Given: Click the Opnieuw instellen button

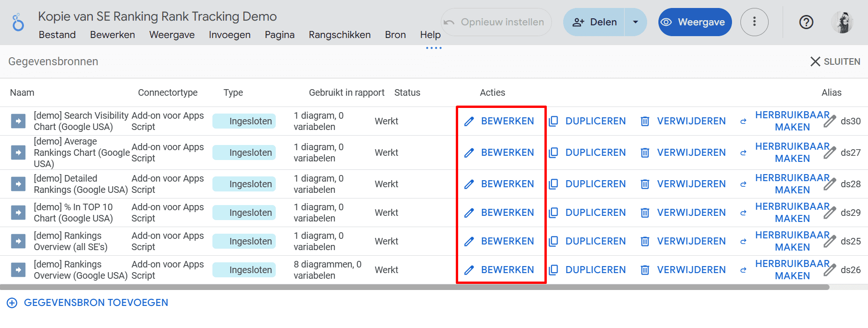Looking at the screenshot, I should point(496,22).
